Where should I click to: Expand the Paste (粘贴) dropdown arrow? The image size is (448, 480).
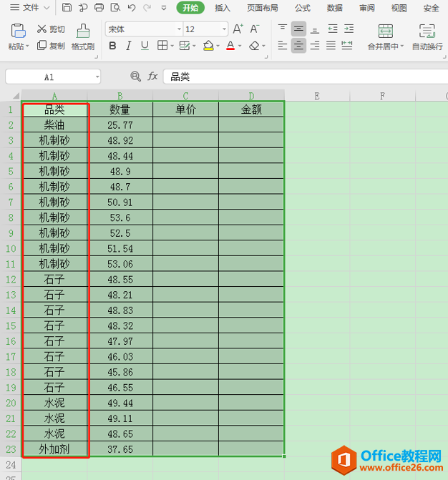27,46
